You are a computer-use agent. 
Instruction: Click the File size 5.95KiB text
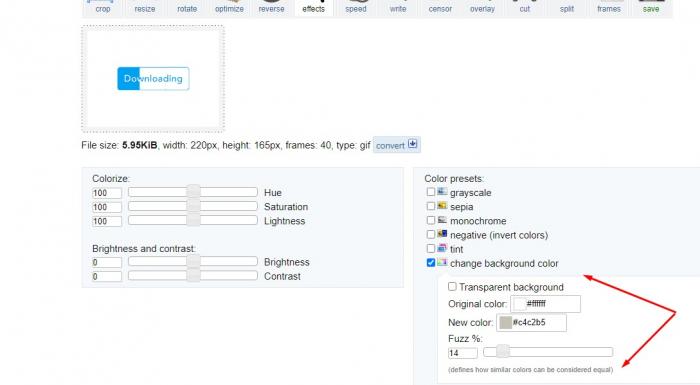point(119,146)
